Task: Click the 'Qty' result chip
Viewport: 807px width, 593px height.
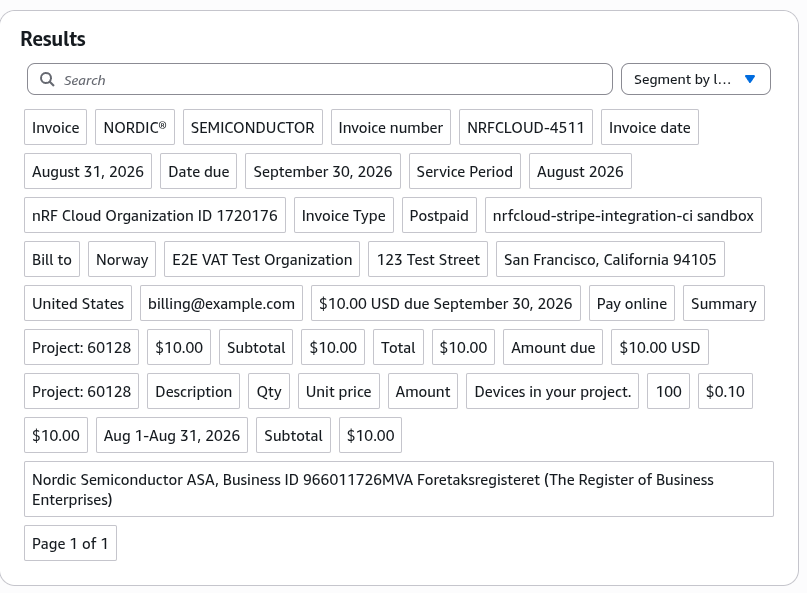Action: coord(269,391)
